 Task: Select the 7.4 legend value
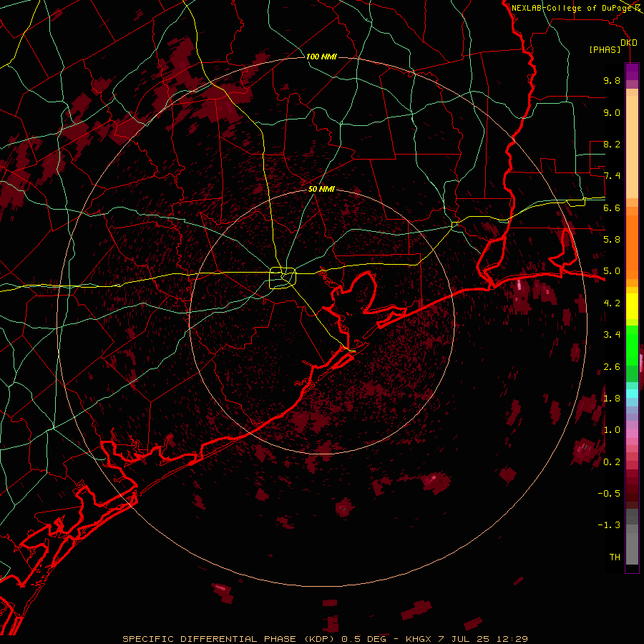tap(612, 176)
